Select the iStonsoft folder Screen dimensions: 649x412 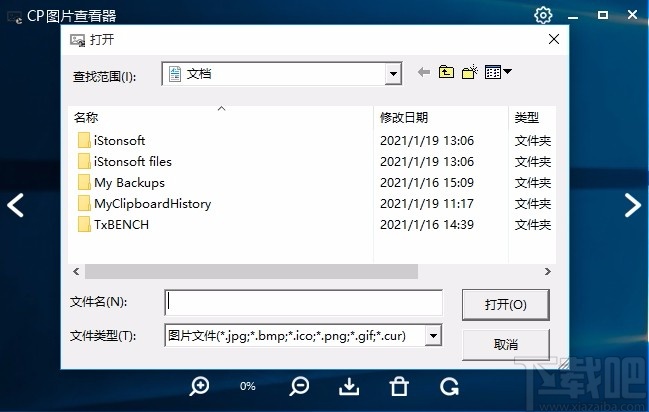(x=119, y=141)
